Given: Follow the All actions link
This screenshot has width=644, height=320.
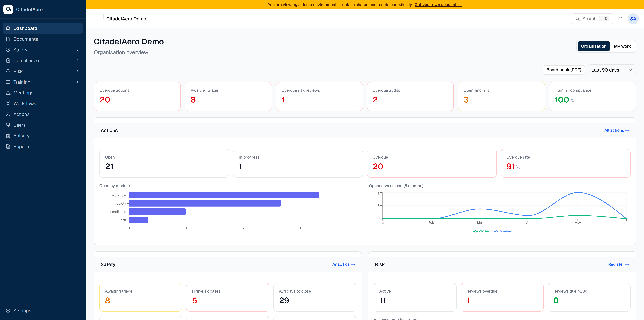Looking at the screenshot, I should 616,130.
